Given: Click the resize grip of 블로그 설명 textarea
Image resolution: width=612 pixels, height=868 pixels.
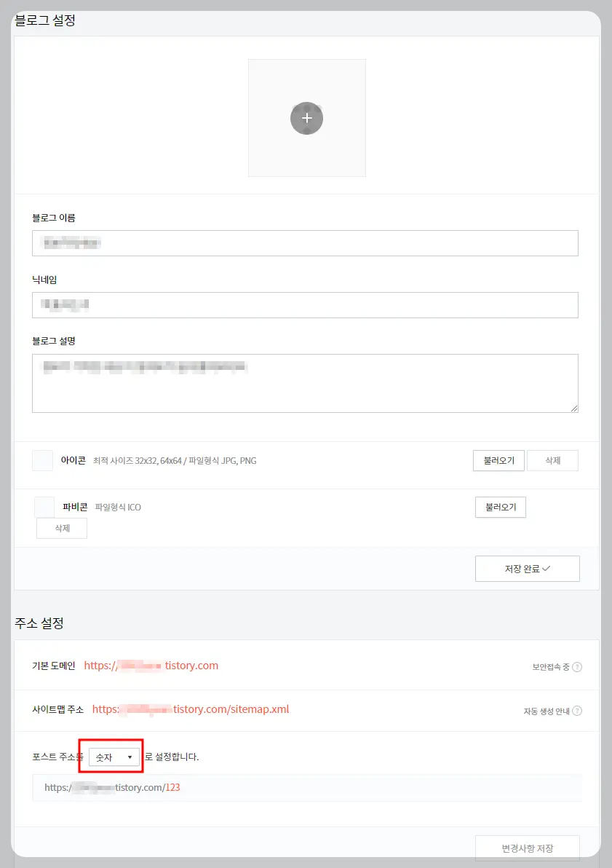Looking at the screenshot, I should [x=574, y=408].
